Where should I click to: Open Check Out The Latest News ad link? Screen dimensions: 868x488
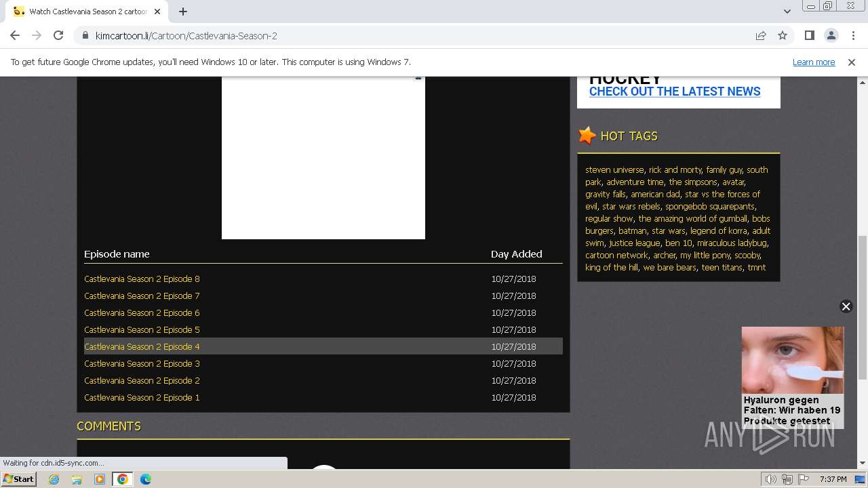click(675, 91)
